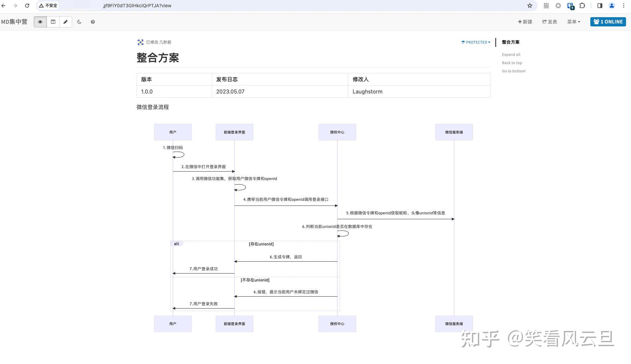Check who is online via 1 ONLINE button

(608, 21)
